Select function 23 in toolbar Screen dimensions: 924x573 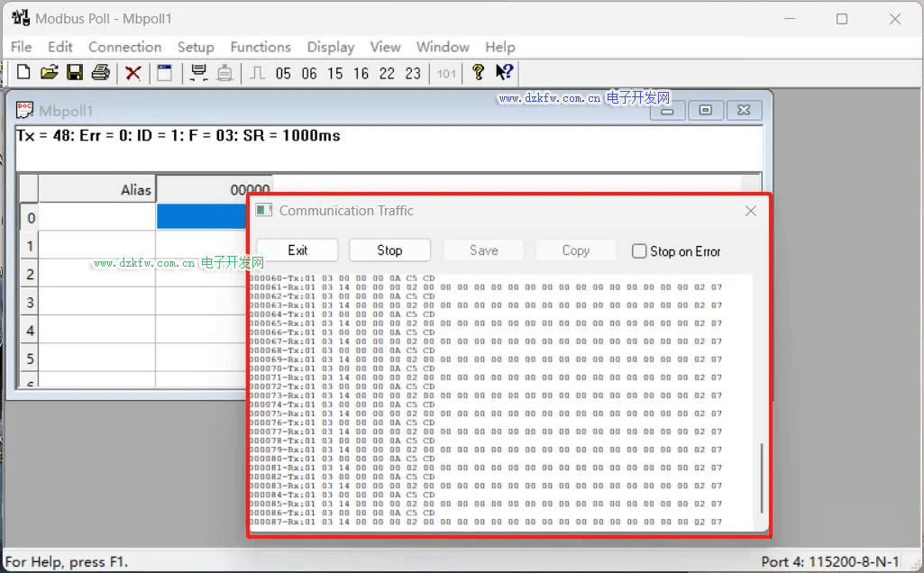pyautogui.click(x=413, y=73)
